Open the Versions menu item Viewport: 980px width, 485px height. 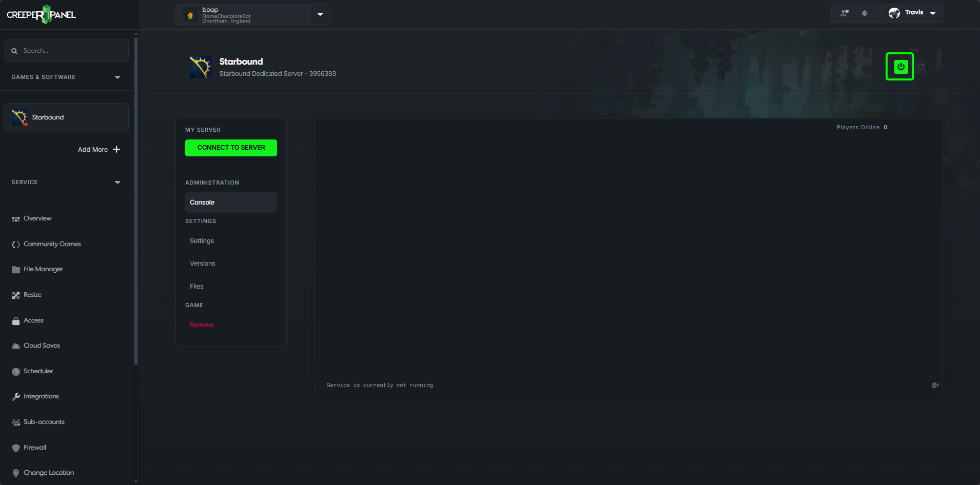point(202,264)
